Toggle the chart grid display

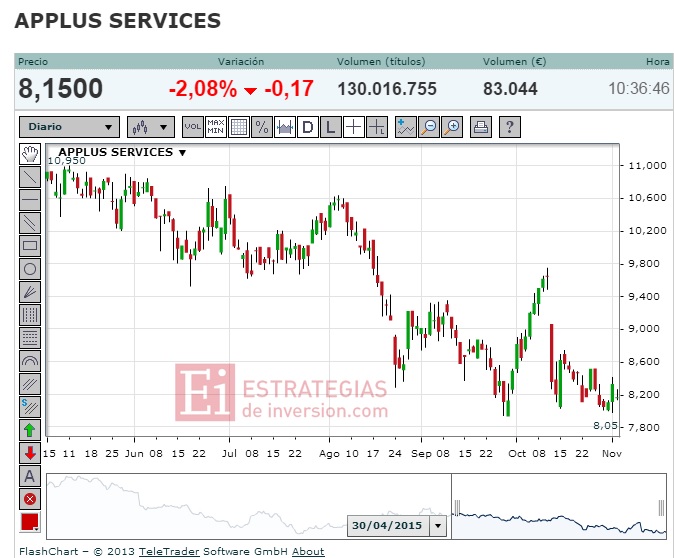(x=239, y=127)
